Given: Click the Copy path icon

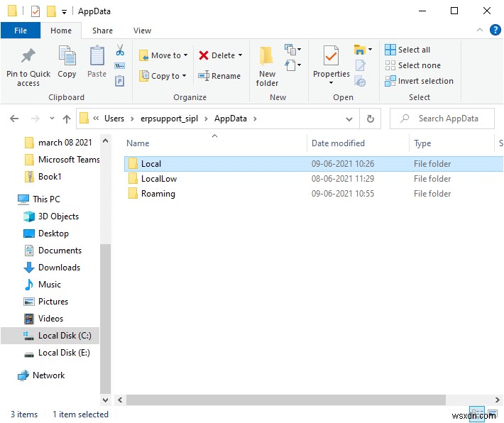Looking at the screenshot, I should click(x=119, y=65).
